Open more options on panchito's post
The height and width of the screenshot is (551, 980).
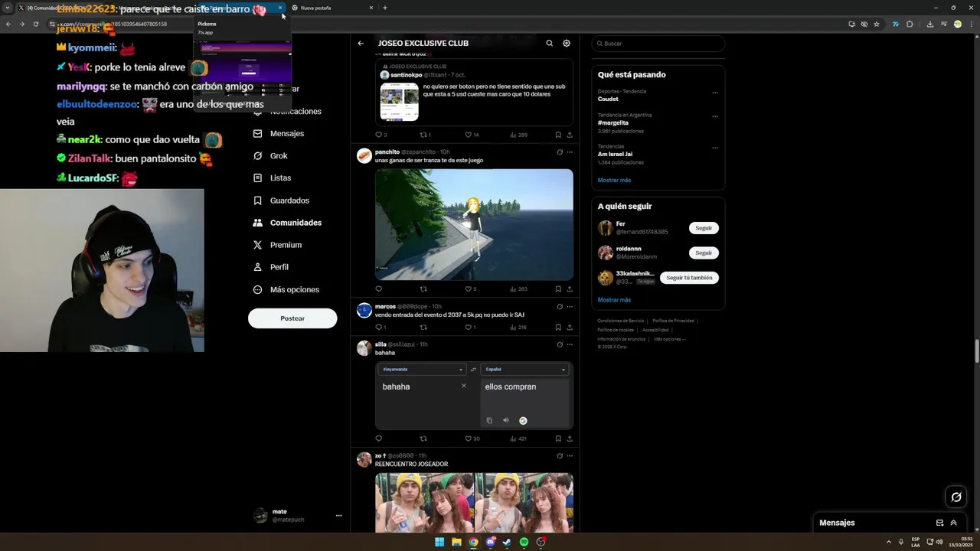[x=570, y=152]
